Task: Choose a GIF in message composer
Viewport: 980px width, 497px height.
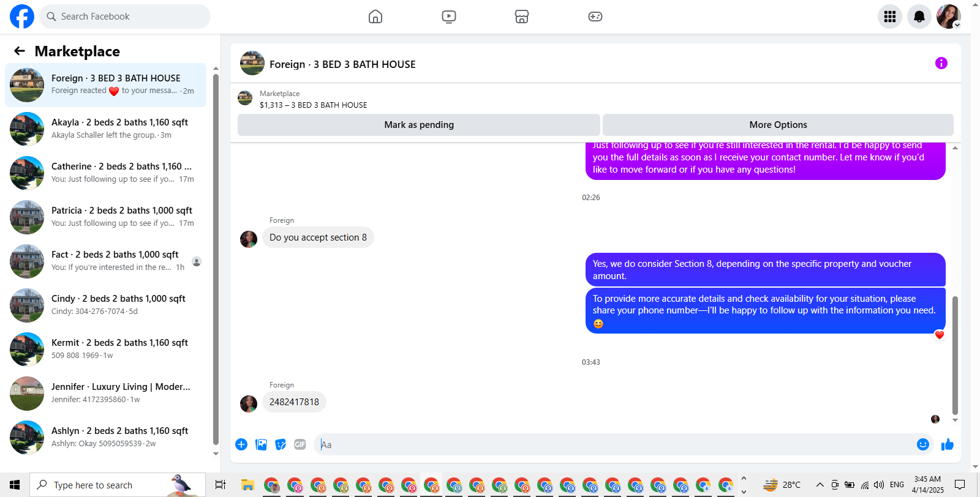Action: (300, 444)
